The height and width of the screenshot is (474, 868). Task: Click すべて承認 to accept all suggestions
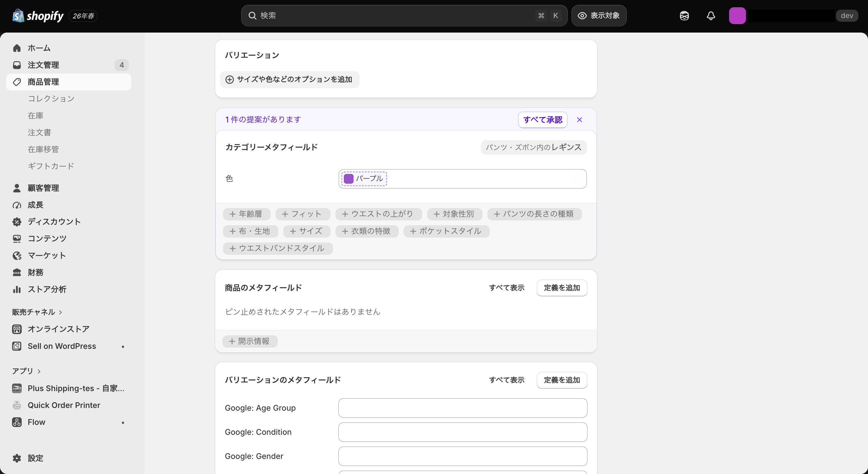[x=542, y=120]
